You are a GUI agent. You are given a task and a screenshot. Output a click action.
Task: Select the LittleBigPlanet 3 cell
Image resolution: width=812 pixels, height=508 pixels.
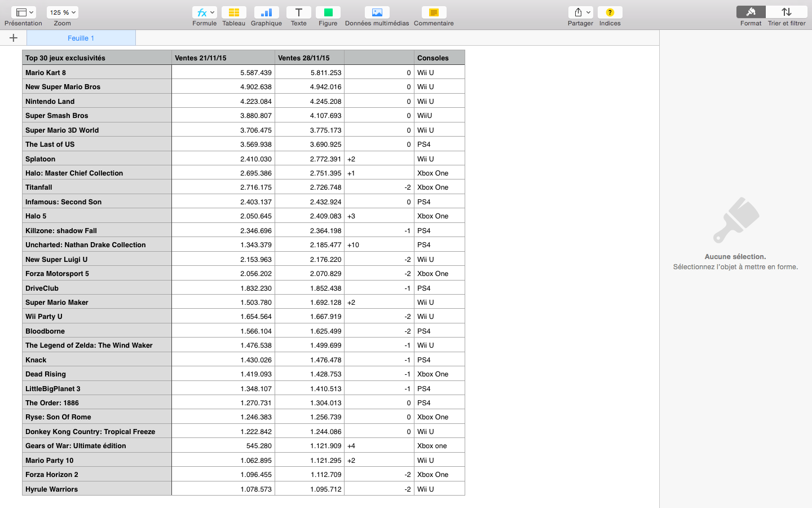coord(97,389)
